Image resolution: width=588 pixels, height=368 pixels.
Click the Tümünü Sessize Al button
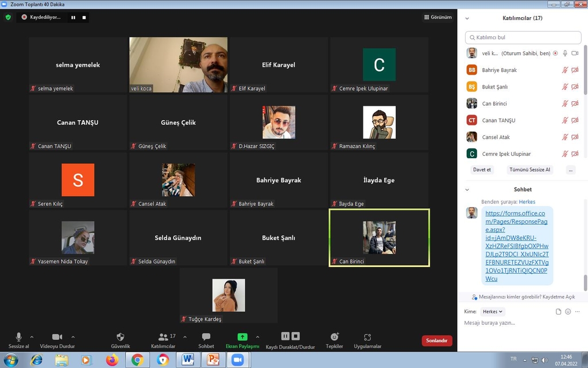529,170
